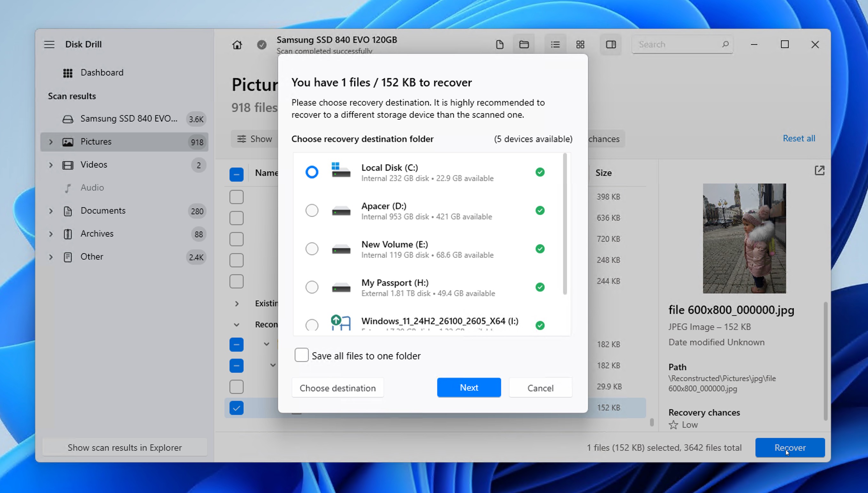Screen dimensions: 868x493
Task: Select the file view icon in toolbar
Action: pyautogui.click(x=499, y=44)
